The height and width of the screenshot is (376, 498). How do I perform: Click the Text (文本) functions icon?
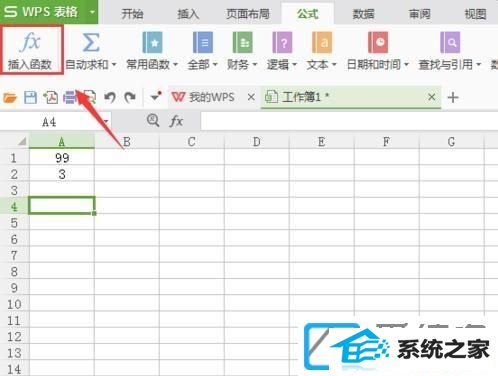tap(322, 42)
